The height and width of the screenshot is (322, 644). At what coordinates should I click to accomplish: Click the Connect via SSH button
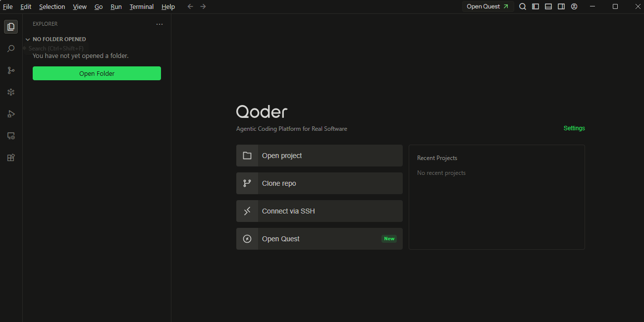pyautogui.click(x=320, y=211)
